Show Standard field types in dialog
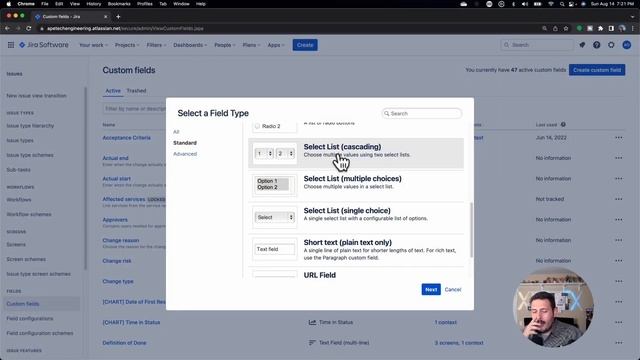Screen dimensions: 640x360 coord(184,143)
